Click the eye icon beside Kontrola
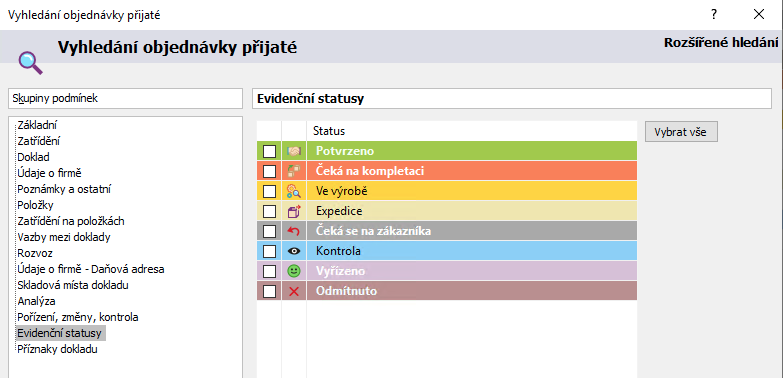The width and height of the screenshot is (783, 378). click(294, 251)
